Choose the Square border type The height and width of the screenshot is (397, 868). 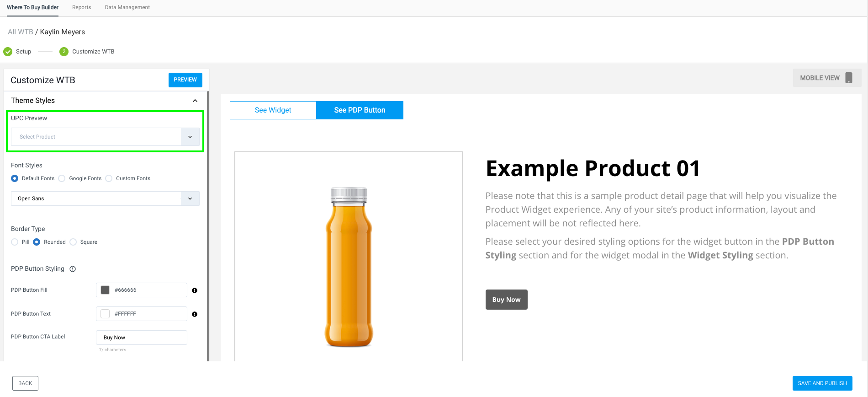pyautogui.click(x=73, y=242)
